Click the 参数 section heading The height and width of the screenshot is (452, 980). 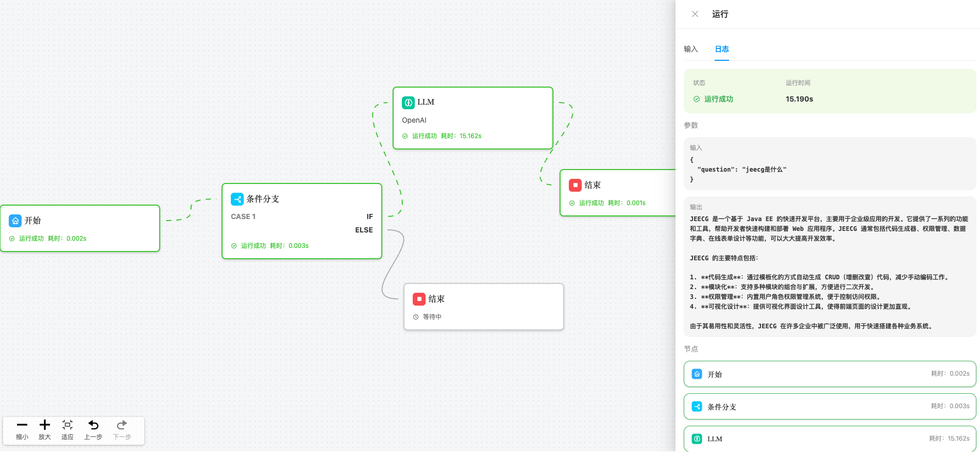pos(691,125)
